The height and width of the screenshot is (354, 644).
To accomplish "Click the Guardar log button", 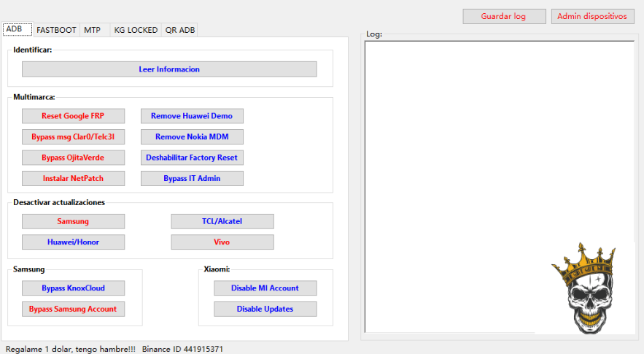I will coord(504,17).
